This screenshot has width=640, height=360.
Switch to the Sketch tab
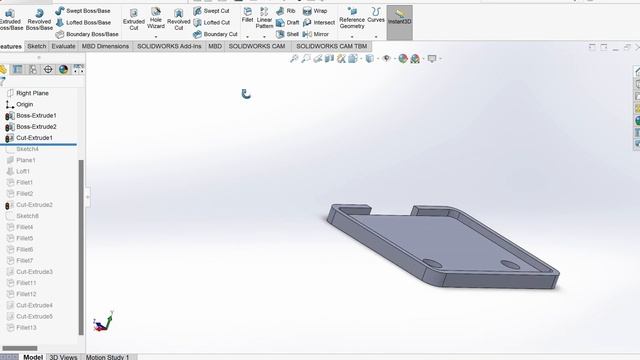click(x=36, y=46)
